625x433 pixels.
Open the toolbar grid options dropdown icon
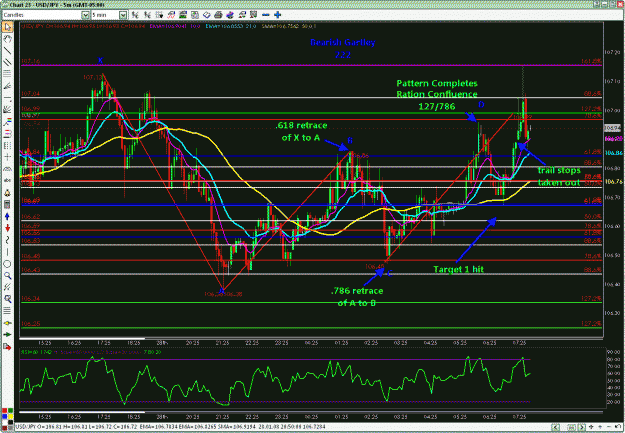click(159, 15)
